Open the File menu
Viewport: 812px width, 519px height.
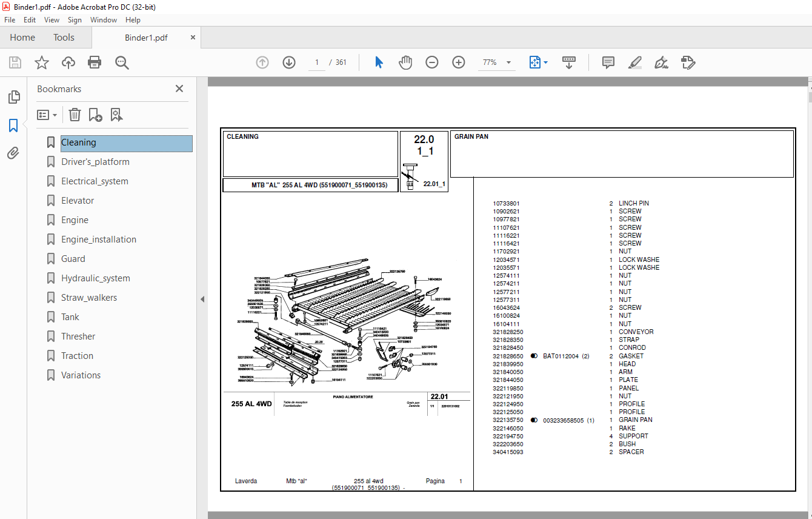tap(10, 20)
